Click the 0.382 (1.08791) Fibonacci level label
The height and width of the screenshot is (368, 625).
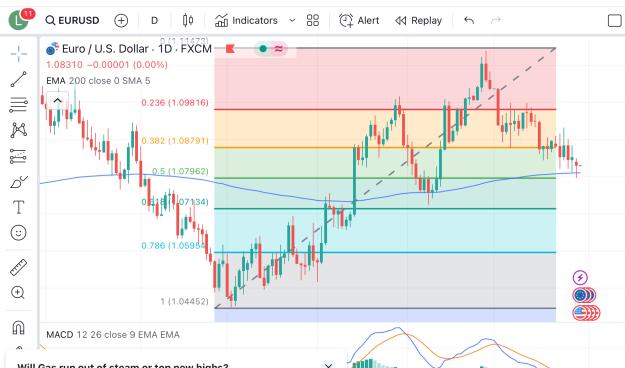[175, 141]
